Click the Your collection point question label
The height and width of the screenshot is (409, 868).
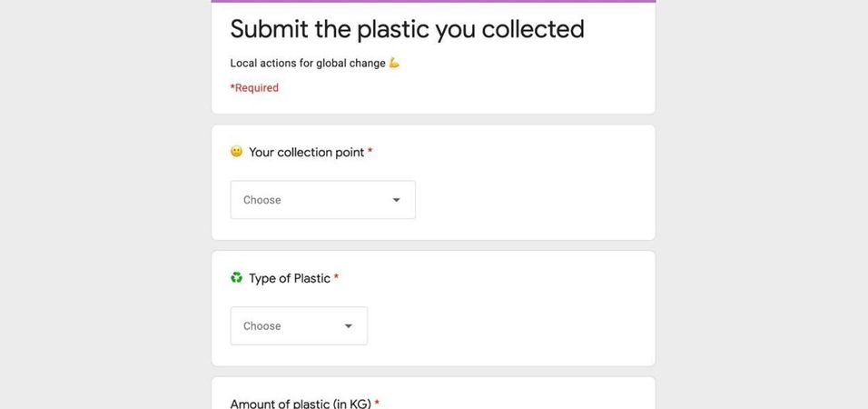(x=307, y=152)
